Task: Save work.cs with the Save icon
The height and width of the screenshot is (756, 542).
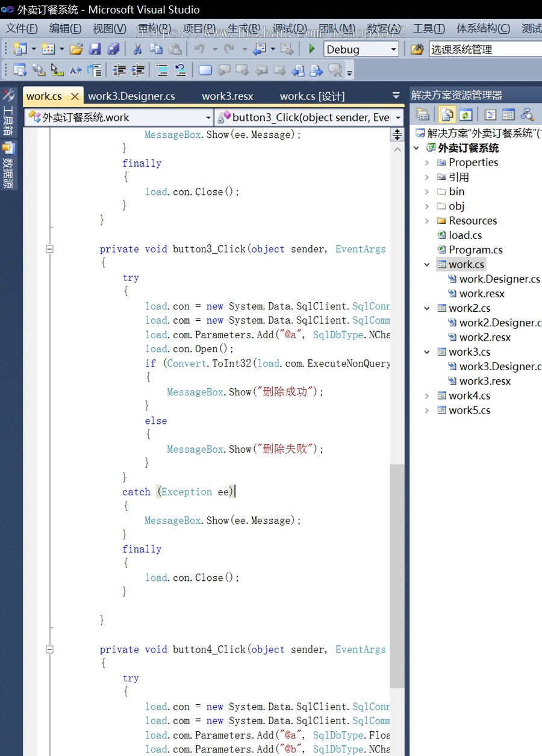Action: 95,49
